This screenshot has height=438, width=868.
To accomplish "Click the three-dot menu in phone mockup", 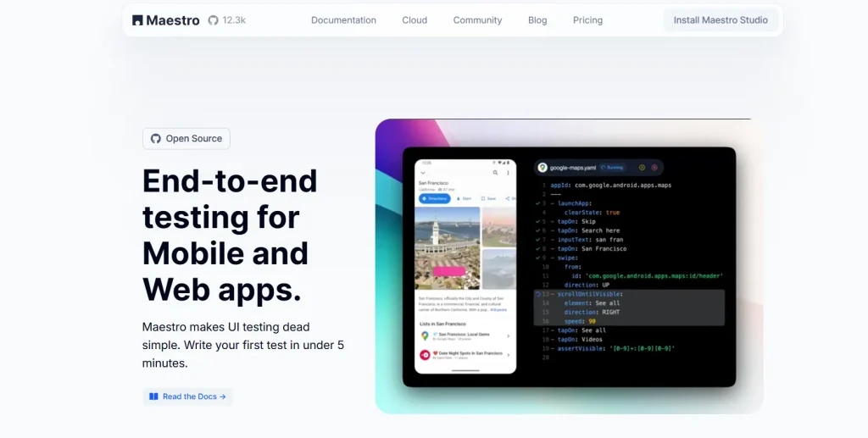I will pyautogui.click(x=508, y=173).
